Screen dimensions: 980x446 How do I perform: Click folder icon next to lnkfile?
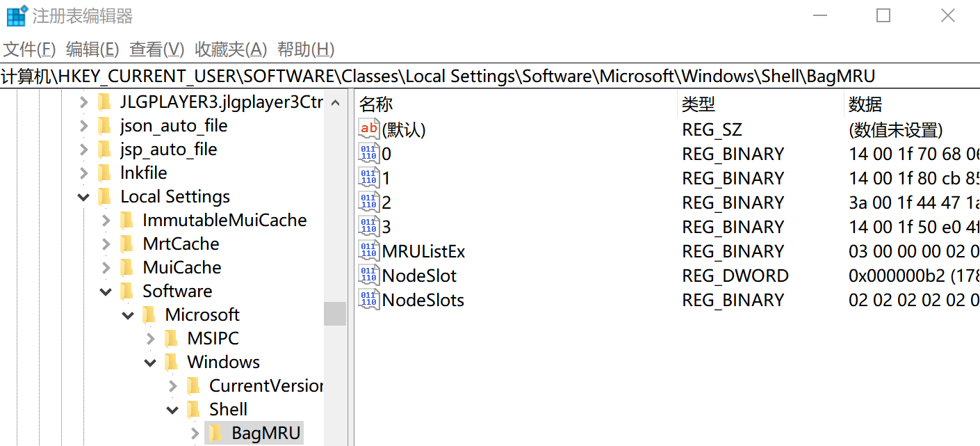click(x=105, y=173)
